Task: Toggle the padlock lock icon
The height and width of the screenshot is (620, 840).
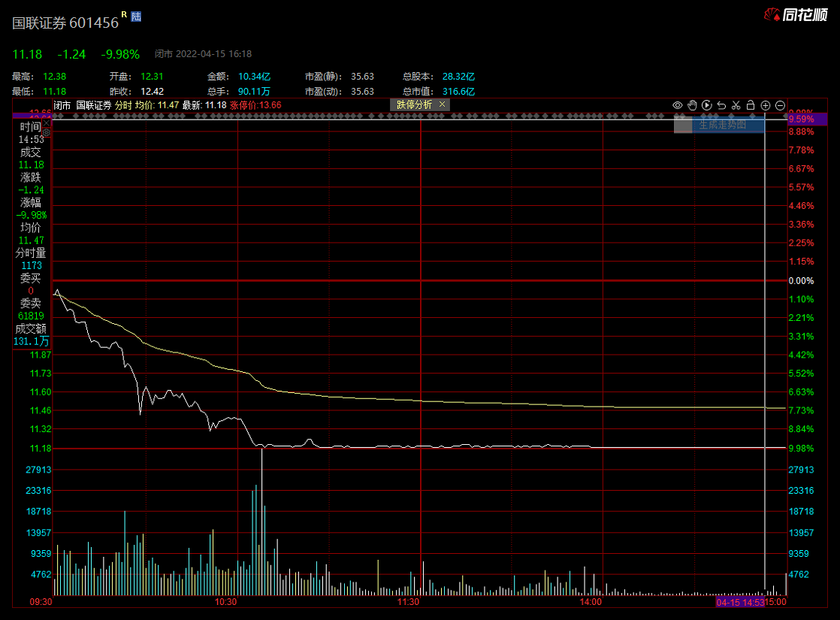Action: [x=751, y=105]
